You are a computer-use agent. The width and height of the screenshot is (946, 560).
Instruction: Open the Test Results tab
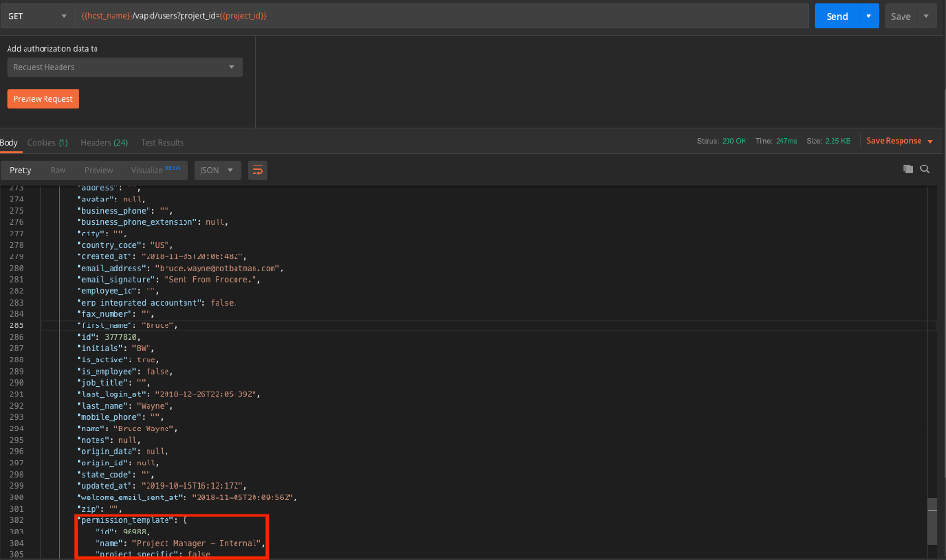(x=162, y=143)
